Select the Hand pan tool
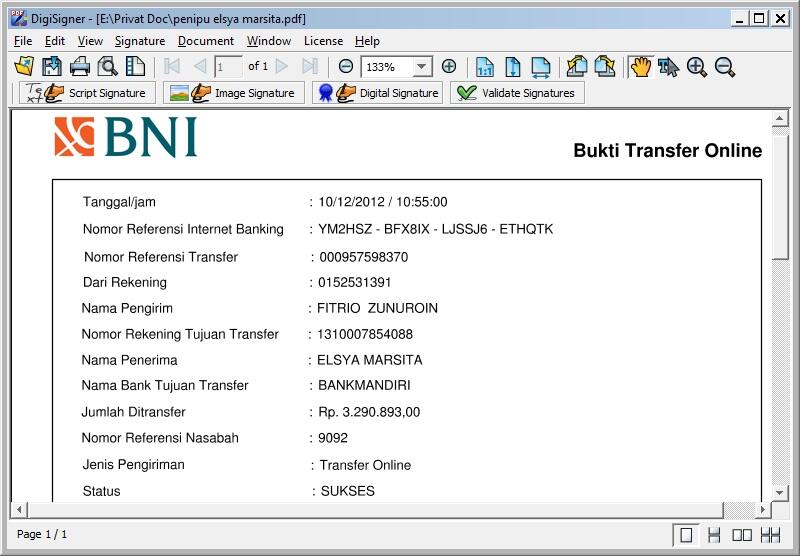800x556 pixels. point(641,67)
